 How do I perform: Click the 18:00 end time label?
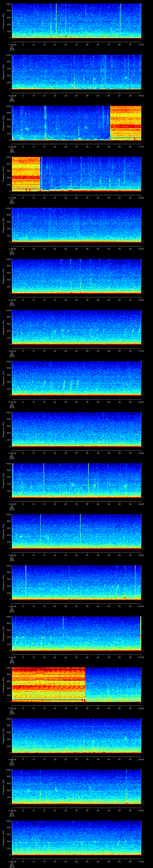[x=141, y=198]
